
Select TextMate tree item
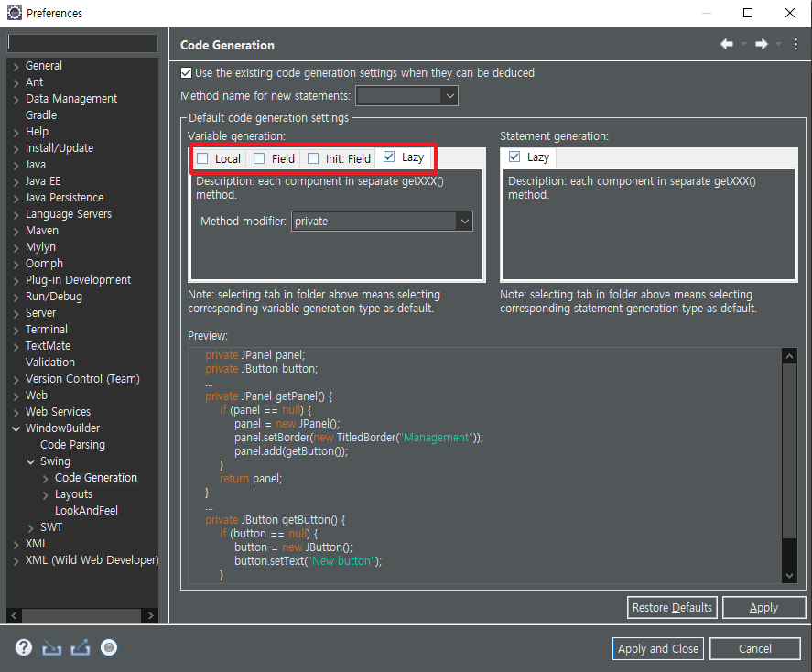(49, 345)
